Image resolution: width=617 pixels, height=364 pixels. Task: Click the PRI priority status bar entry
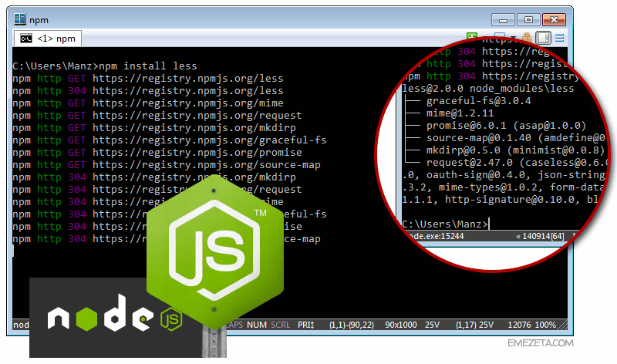click(305, 325)
